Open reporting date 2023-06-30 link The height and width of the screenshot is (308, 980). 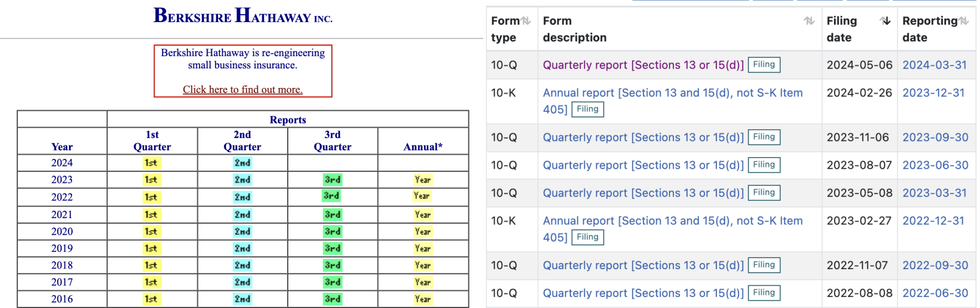click(x=935, y=165)
